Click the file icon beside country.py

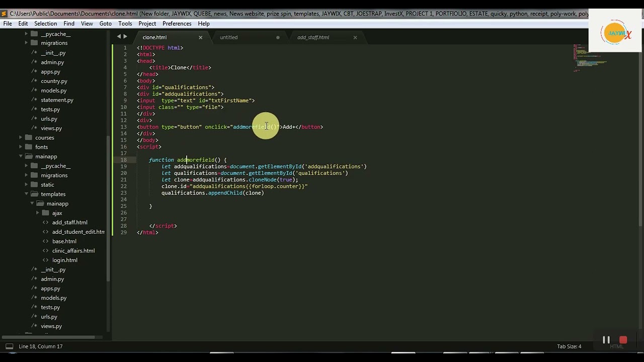(x=34, y=81)
